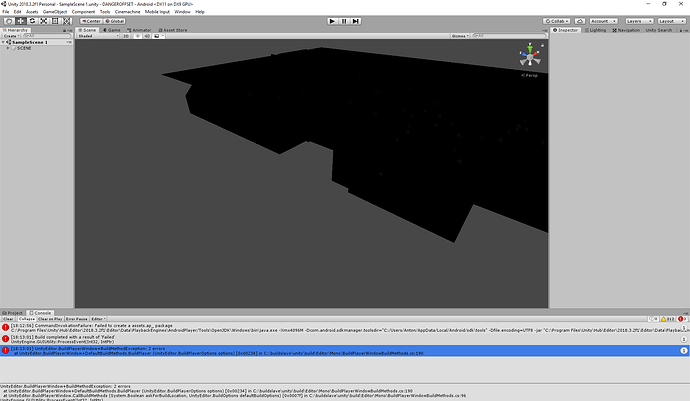690x401 pixels.
Task: Select 'Build completed with a result' entry
Action: [x=345, y=339]
